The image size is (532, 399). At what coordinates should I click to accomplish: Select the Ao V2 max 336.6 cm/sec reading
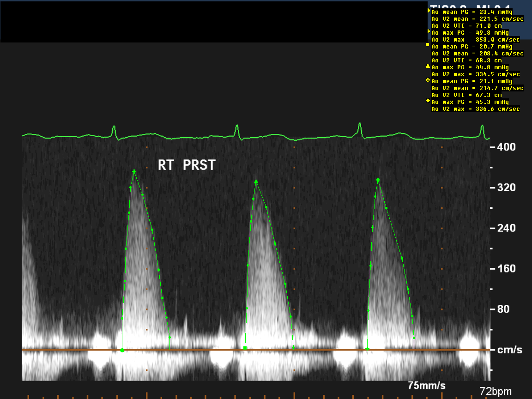475,109
